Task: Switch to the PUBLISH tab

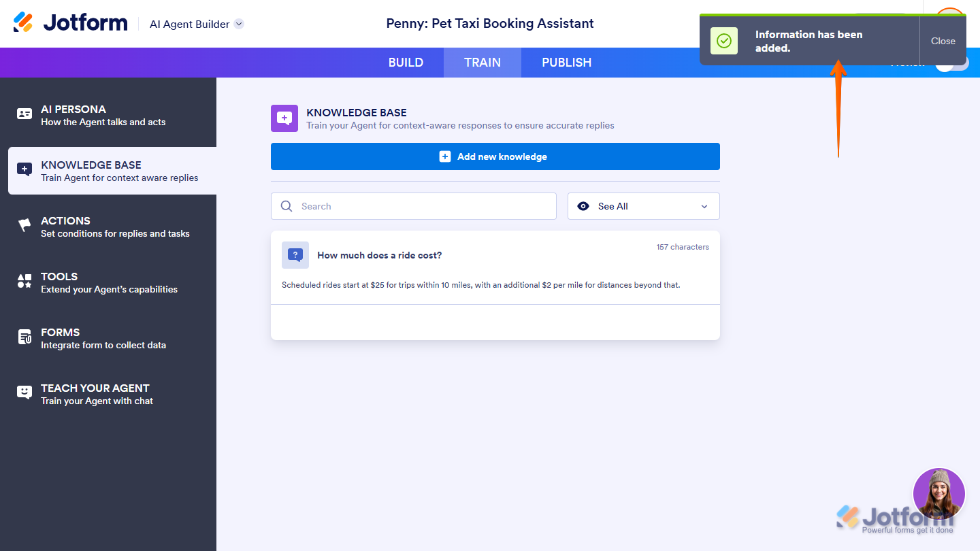Action: [566, 63]
